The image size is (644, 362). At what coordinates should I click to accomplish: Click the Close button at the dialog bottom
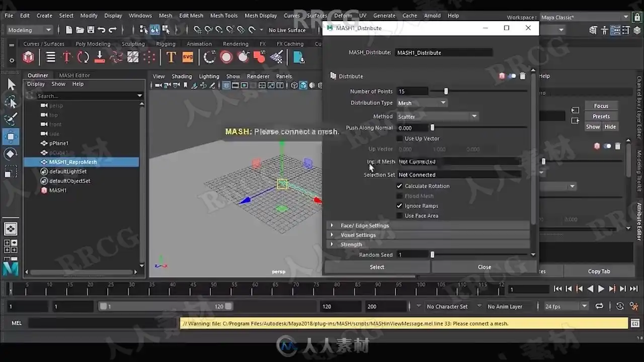(485, 267)
